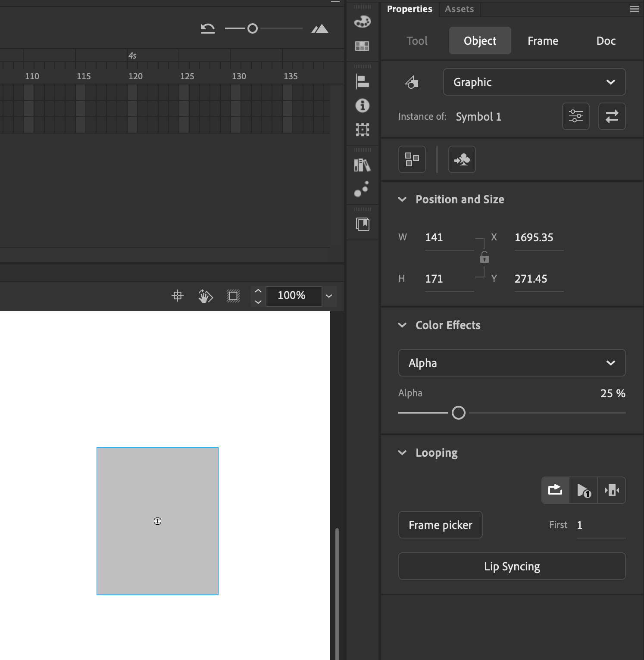644x660 pixels.
Task: Switch to the Assets panel
Action: pos(459,9)
